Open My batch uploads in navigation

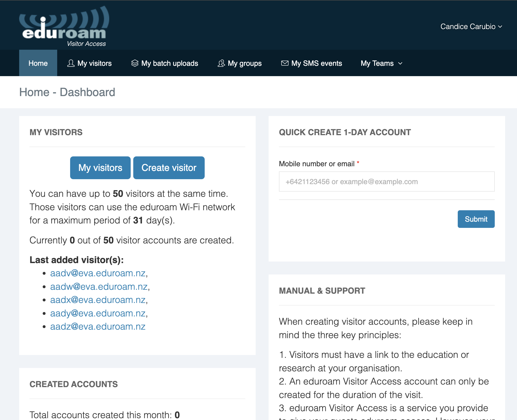click(169, 63)
